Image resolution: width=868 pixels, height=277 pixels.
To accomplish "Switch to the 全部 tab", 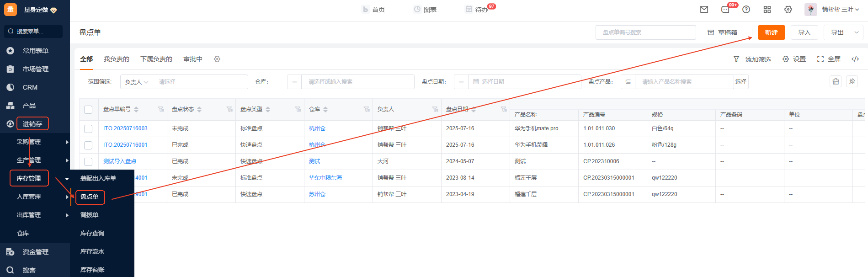I will tap(86, 59).
